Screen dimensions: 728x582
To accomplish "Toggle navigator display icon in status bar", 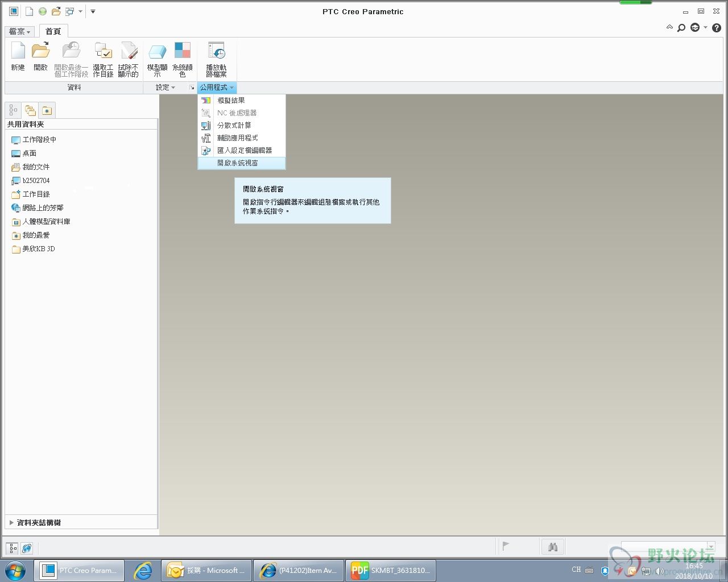I will [13, 548].
